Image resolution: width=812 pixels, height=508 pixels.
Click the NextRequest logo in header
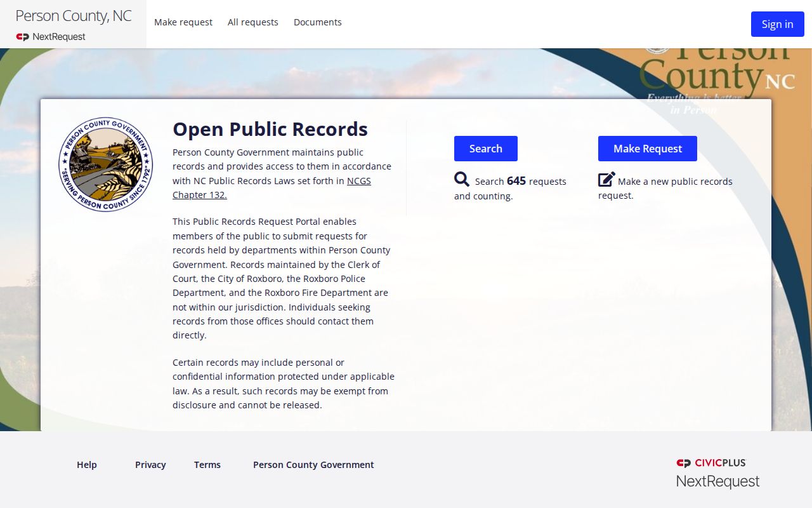(51, 37)
